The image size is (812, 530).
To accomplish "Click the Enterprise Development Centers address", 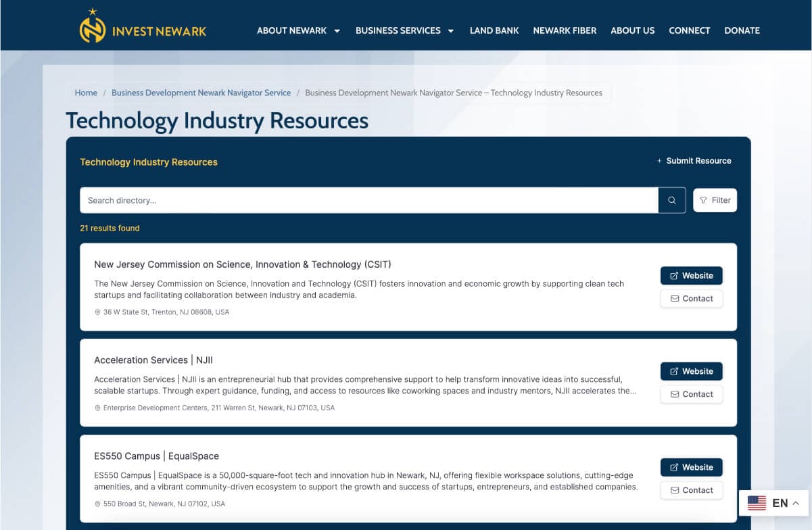I will 219,408.
